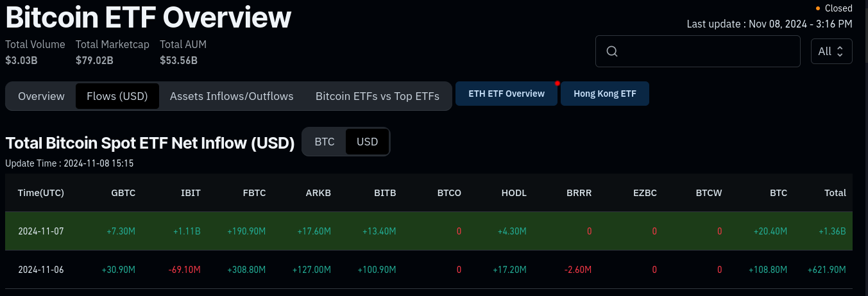This screenshot has width=868, height=296.
Task: Open the ETH ETF Overview page
Action: pyautogui.click(x=506, y=94)
